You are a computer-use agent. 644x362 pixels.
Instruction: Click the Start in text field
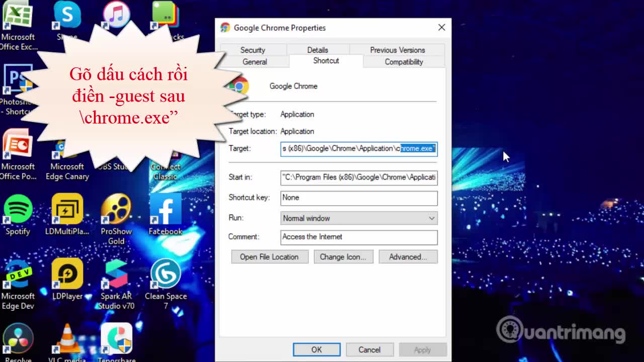tap(359, 177)
